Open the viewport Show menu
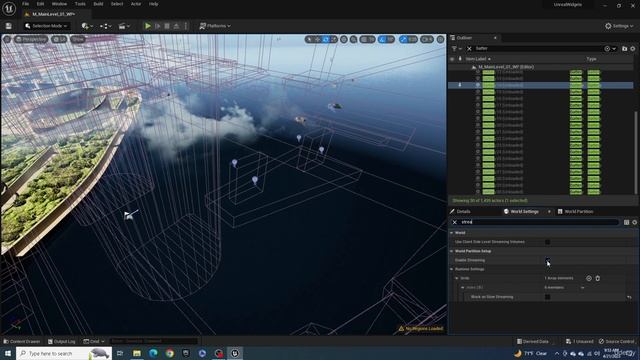 [78, 39]
